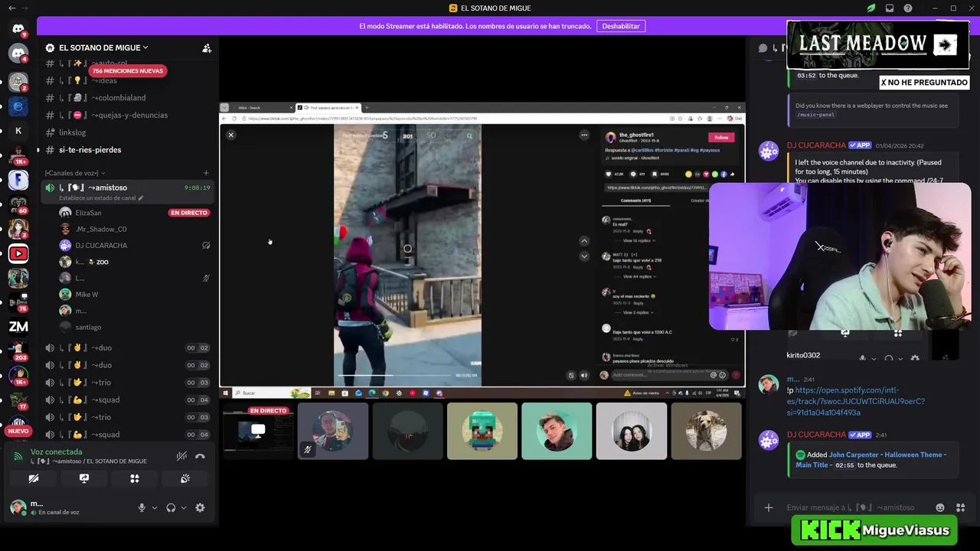Go to next TikTok video arrow
Screen dimensions: 980x551
point(584,256)
